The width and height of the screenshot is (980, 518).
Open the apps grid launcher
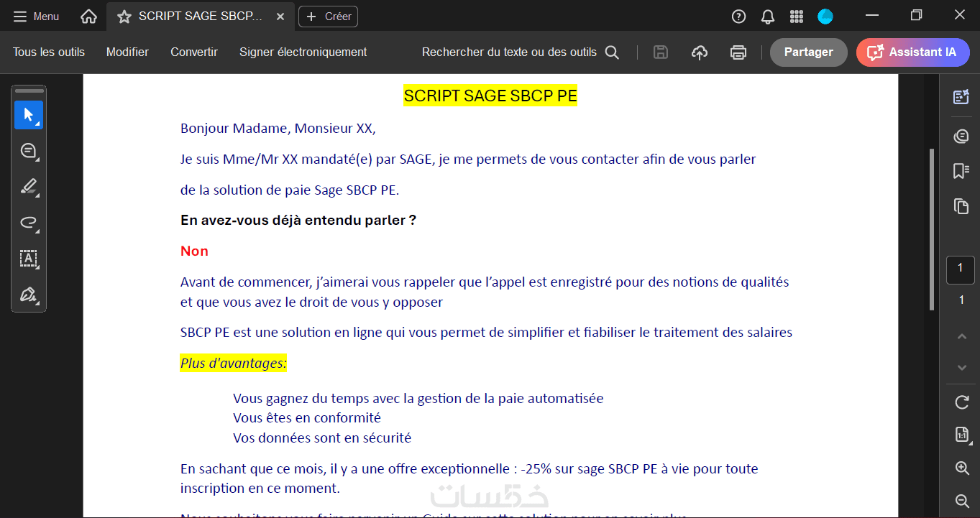pos(797,17)
